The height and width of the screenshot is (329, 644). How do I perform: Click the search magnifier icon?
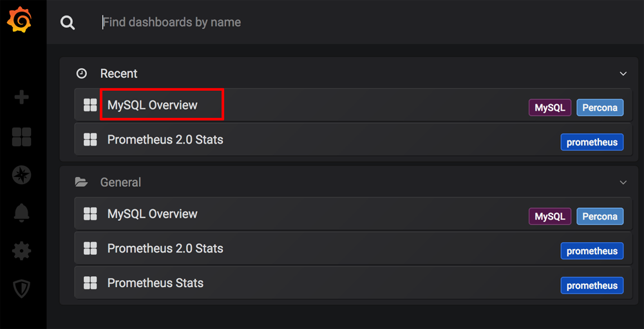[68, 23]
